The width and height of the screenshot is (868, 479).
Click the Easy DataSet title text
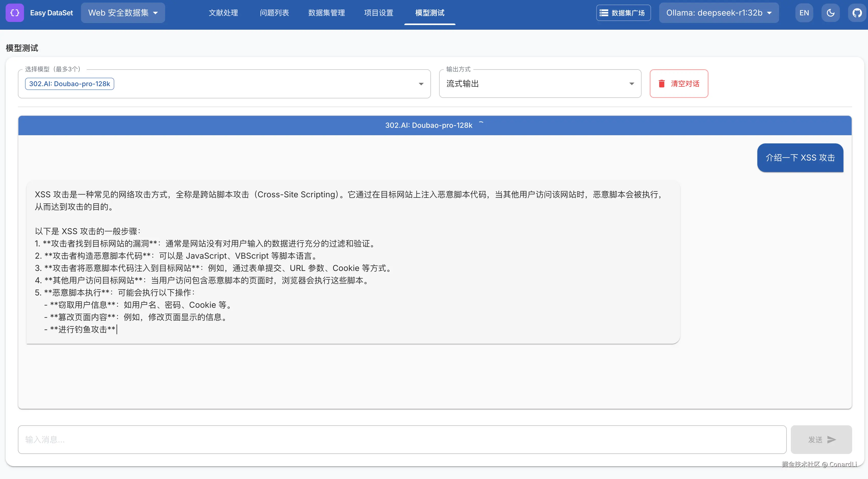pyautogui.click(x=51, y=13)
